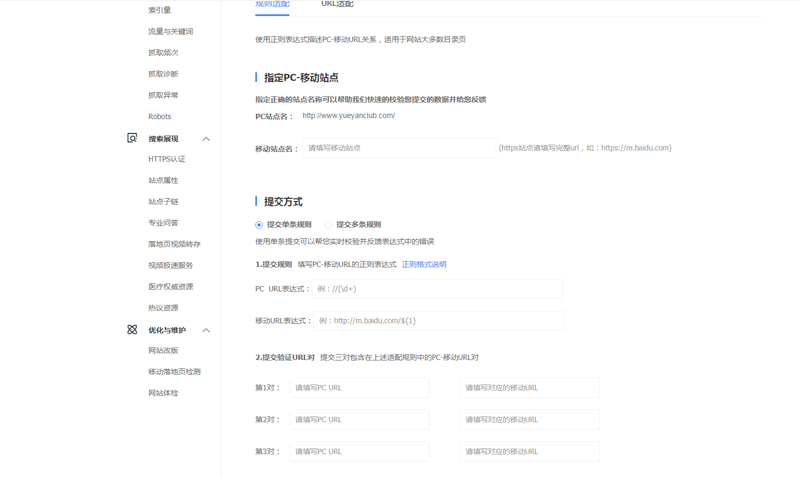Click the 优化与维护 section icon
This screenshot has height=478, width=799.
tap(132, 329)
